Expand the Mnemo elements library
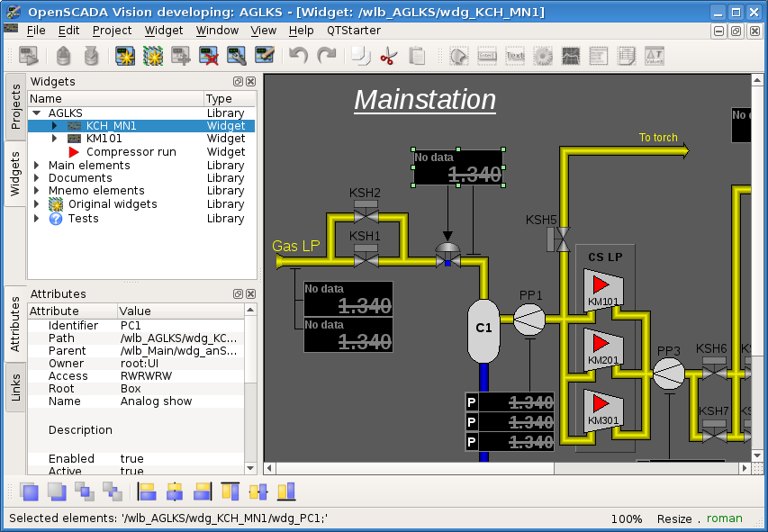768x532 pixels. 37,191
